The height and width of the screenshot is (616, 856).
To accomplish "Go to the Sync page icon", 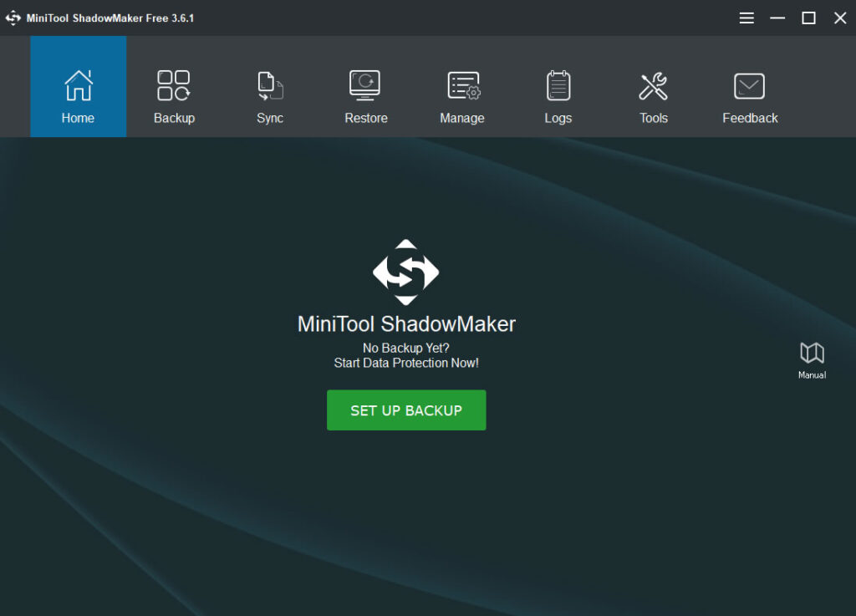I will coord(270,85).
